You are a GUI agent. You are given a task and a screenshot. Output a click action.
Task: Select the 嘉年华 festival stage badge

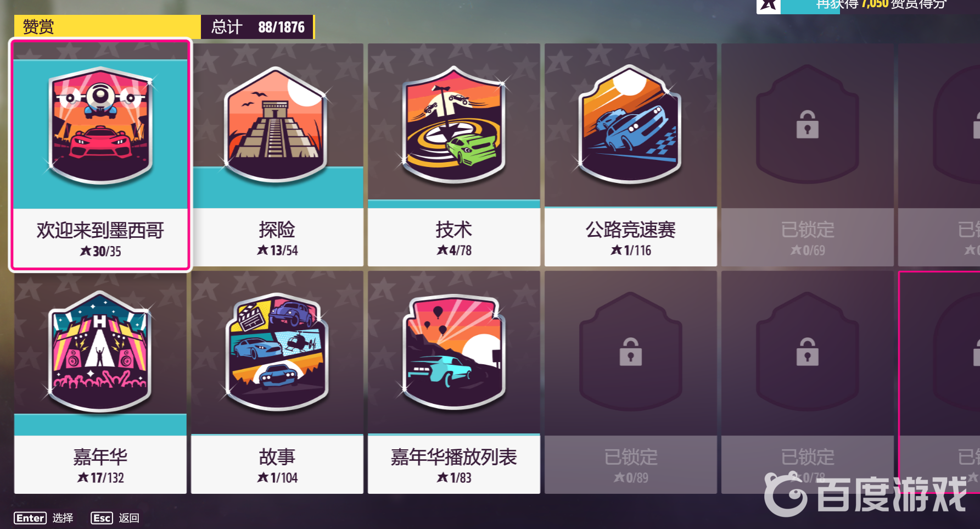[100, 352]
